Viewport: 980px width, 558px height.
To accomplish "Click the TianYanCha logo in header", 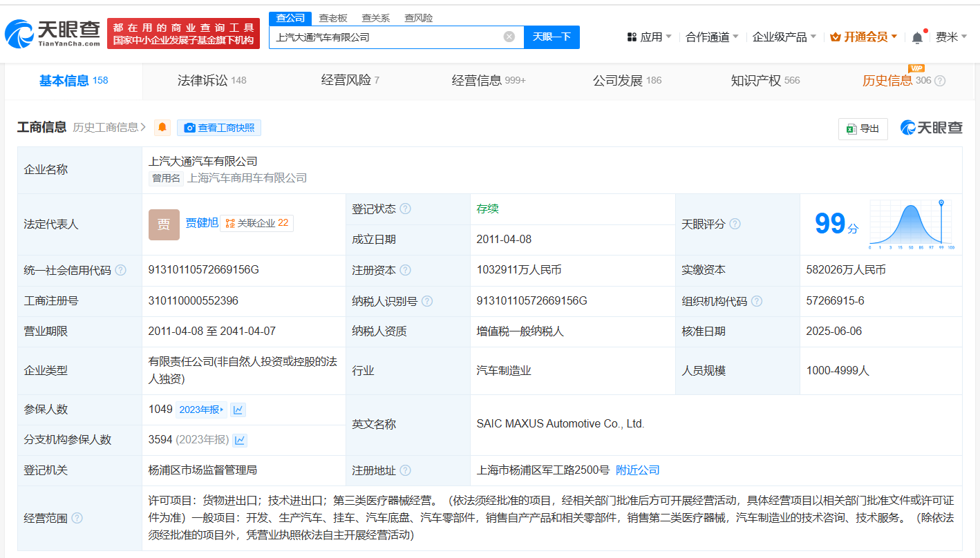I will [52, 33].
